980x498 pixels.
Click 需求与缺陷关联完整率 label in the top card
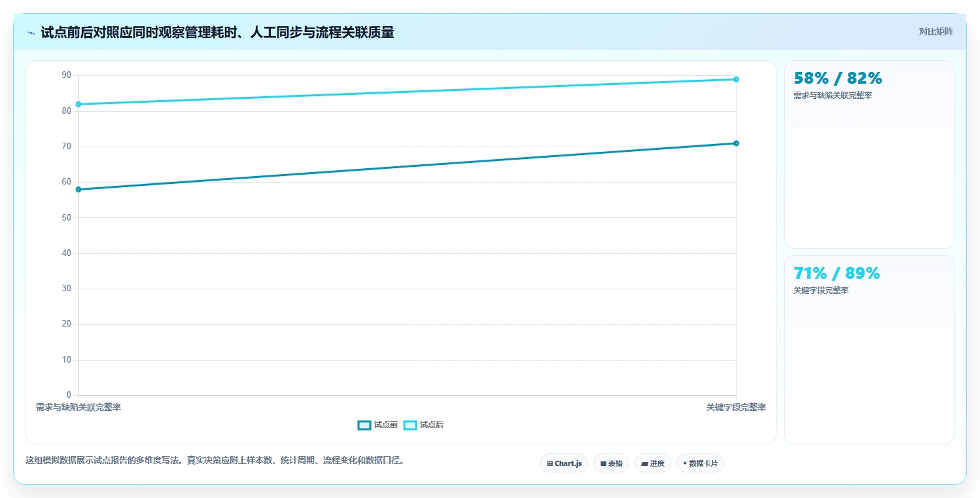point(833,96)
